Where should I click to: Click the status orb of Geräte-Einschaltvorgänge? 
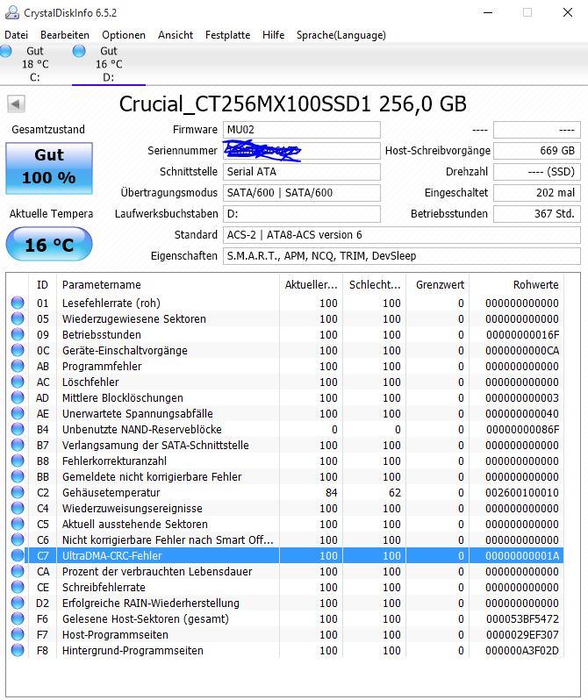coord(18,350)
